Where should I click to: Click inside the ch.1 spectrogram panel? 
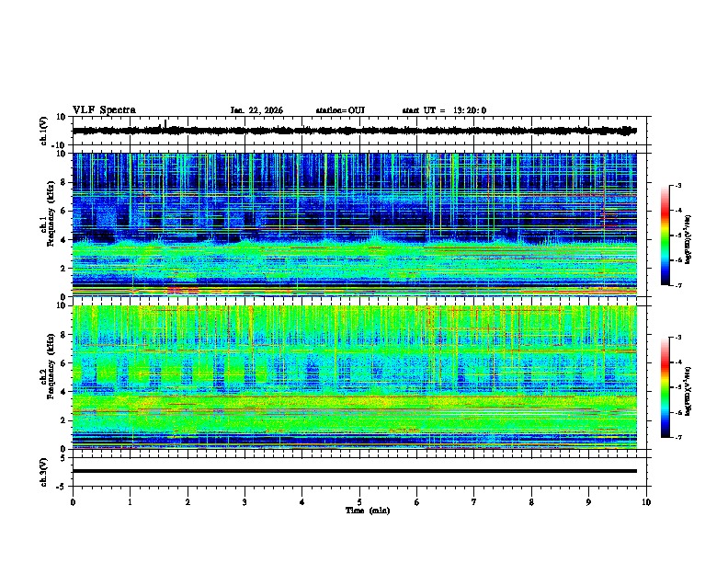point(354,224)
